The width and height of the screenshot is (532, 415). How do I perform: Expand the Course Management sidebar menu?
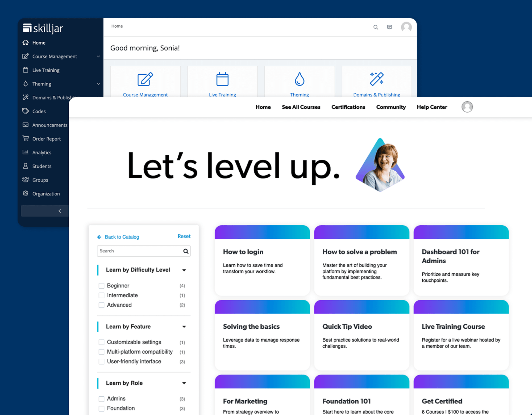tap(98, 56)
